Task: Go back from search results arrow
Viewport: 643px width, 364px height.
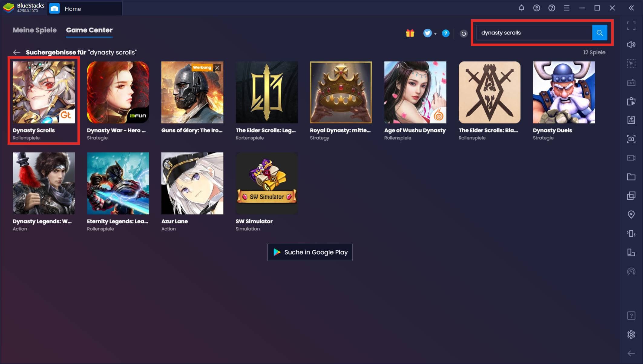Action: 17,52
